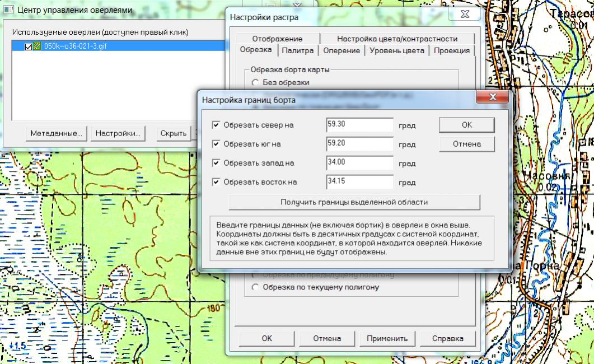
Task: Switch to the Отображение tab
Action: click(x=277, y=39)
